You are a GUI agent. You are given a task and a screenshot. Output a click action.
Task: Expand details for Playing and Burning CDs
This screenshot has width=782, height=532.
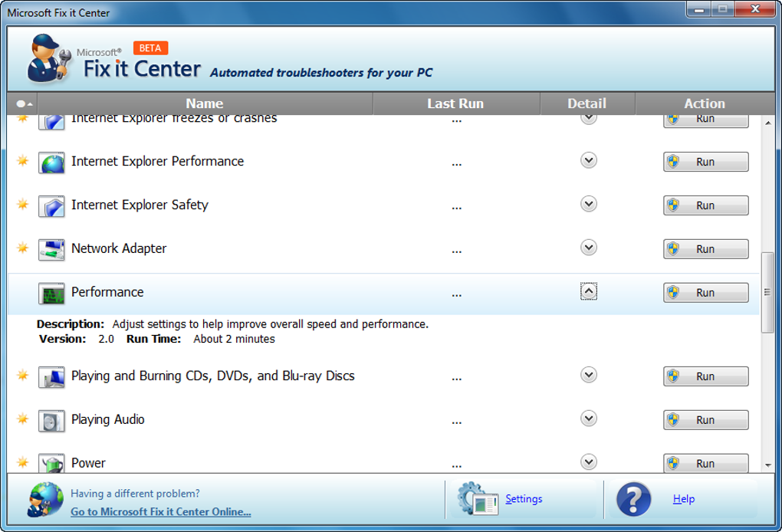pyautogui.click(x=589, y=375)
